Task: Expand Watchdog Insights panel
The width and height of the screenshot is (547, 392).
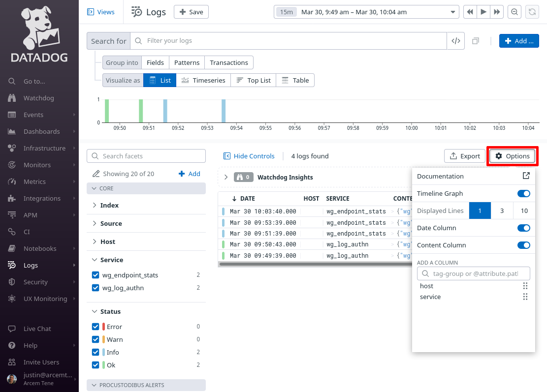Action: pyautogui.click(x=226, y=177)
